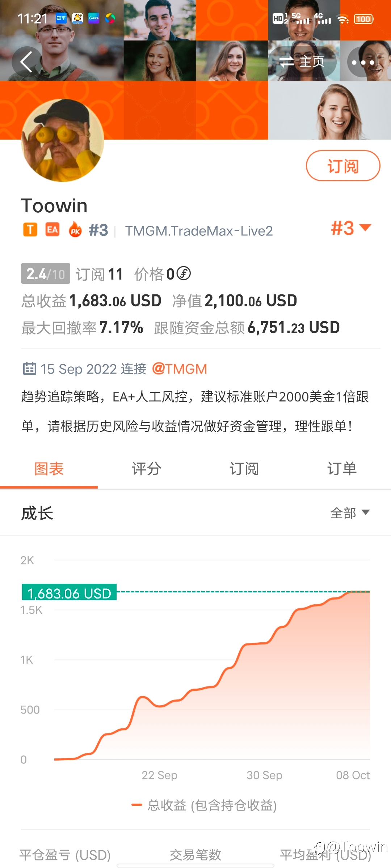Tap the Toowin profile avatar photo
Image resolution: width=391 pixels, height=868 pixels.
click(63, 140)
